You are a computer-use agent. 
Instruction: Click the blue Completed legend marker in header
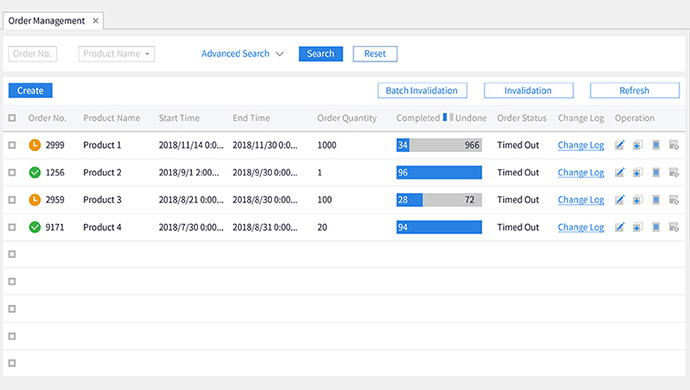445,117
